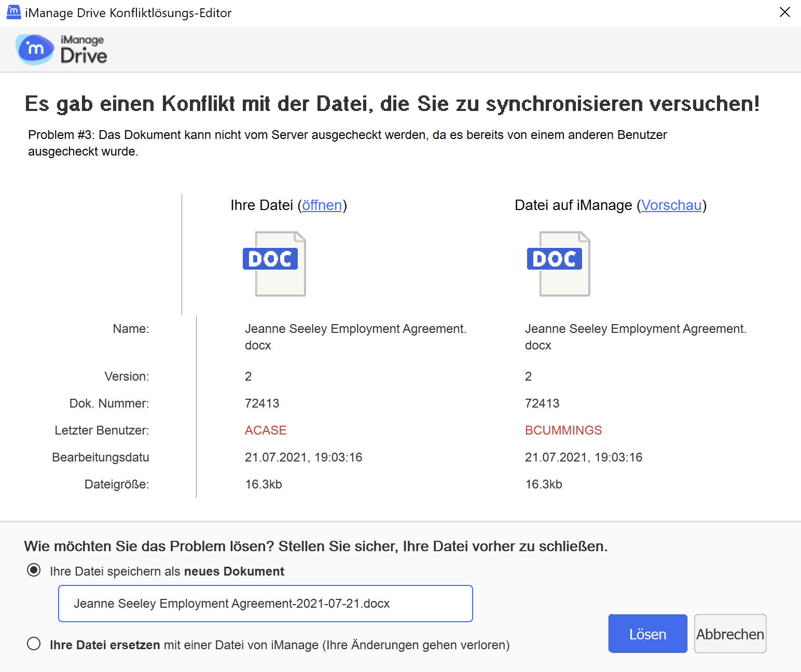Preview the iManage file via Vorschau link
Viewport: 801px width, 672px height.
tap(671, 205)
